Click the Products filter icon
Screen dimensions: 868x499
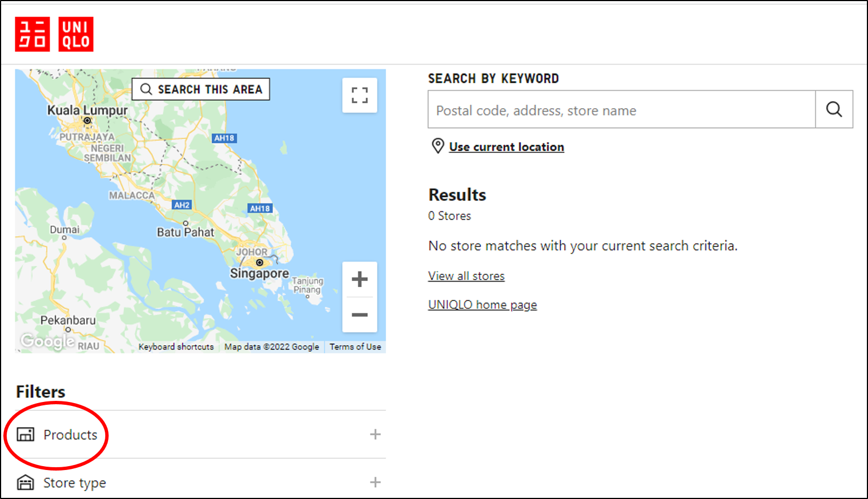[26, 434]
